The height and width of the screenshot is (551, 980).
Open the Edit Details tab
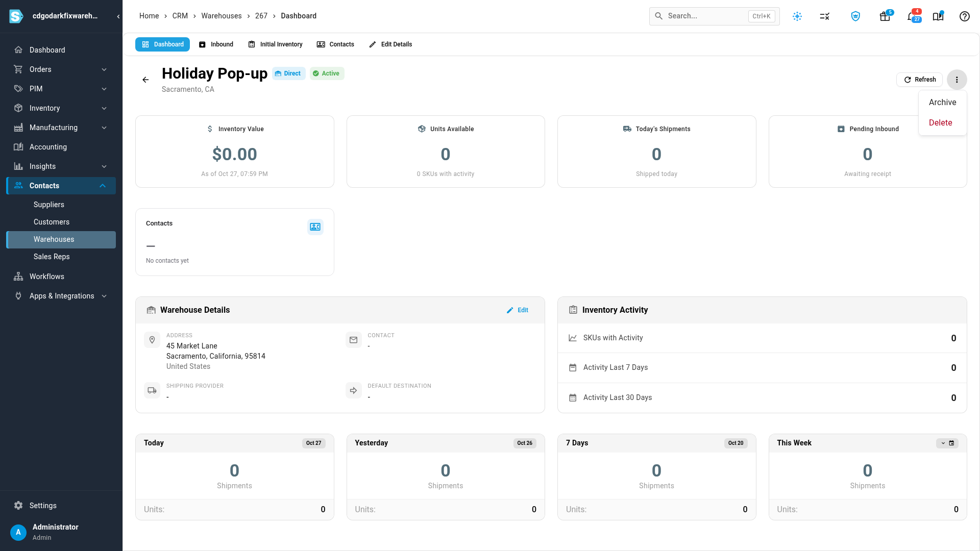(390, 44)
